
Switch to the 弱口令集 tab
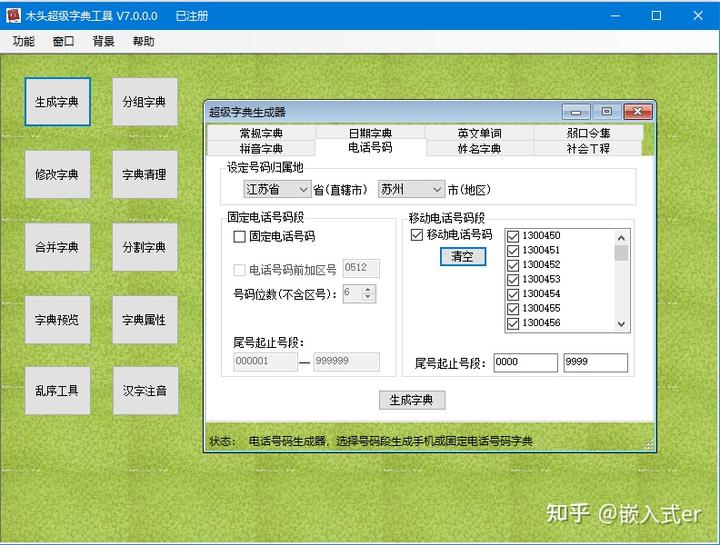588,133
